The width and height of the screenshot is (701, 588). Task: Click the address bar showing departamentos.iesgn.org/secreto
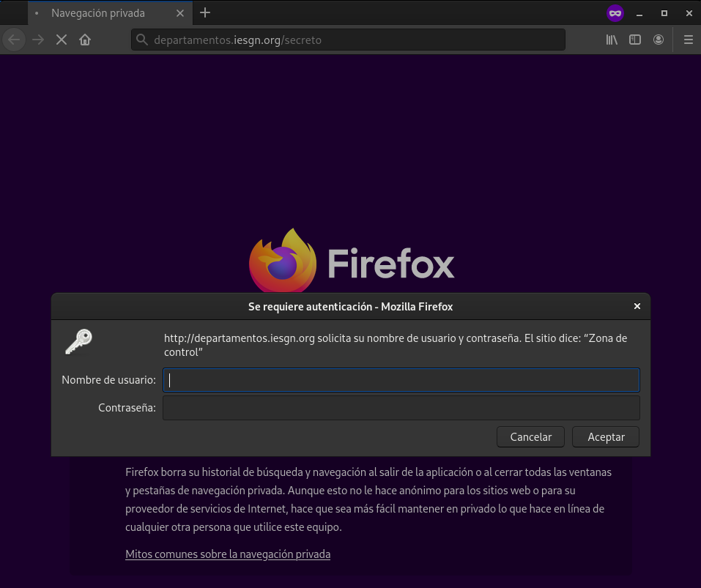[x=352, y=40]
